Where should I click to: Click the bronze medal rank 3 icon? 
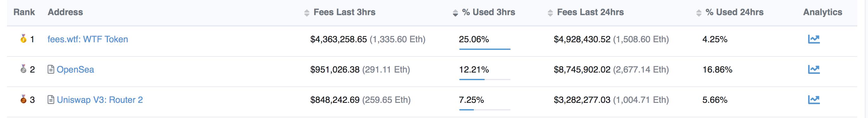coord(23,99)
